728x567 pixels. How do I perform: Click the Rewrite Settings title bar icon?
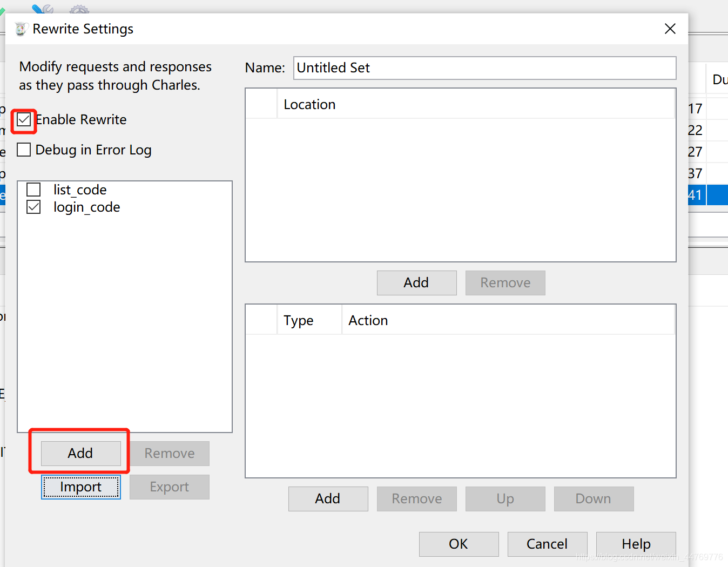(21, 29)
